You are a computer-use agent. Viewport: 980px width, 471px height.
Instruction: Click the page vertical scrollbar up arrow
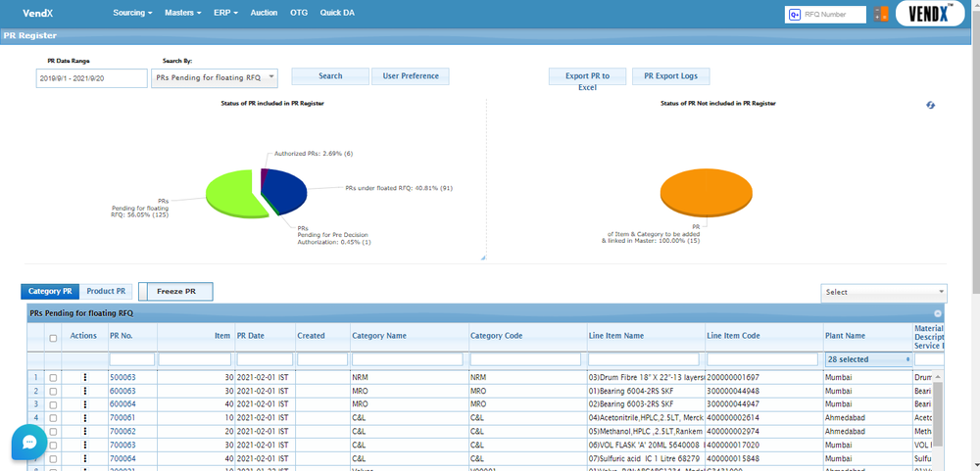(976, 4)
